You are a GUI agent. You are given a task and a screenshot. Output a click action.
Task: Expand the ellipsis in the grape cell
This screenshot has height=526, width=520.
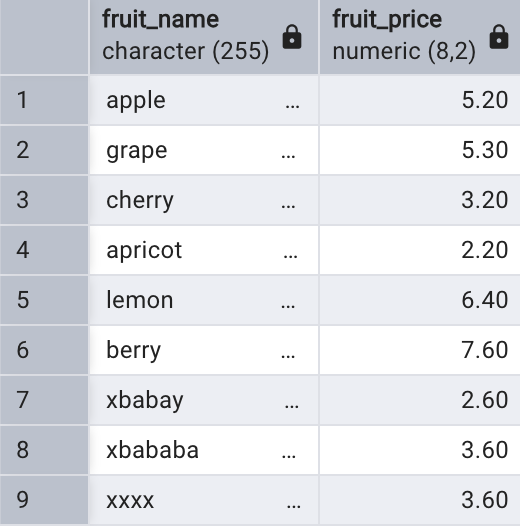pos(288,157)
